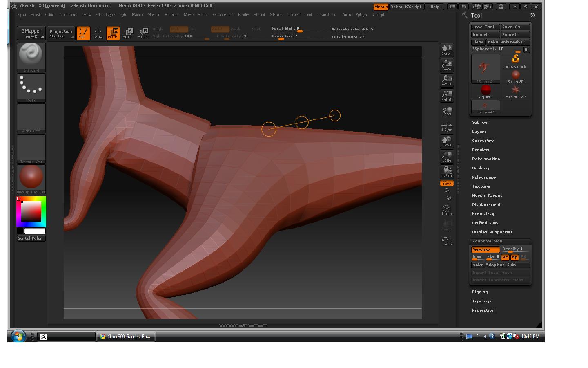This screenshot has height=368, width=588.
Task: Toggle Local Symmetry (L.Sym)
Action: pos(447,126)
